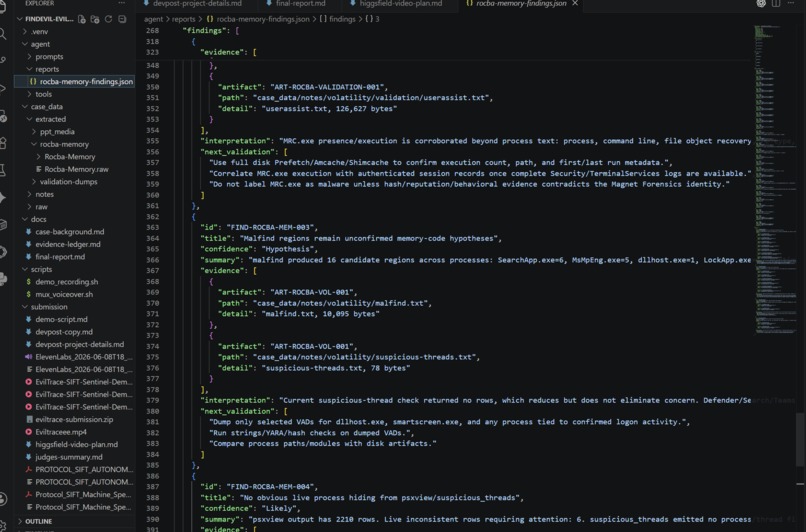Expand the ppt_media folder
The width and height of the screenshot is (806, 532).
click(x=75, y=132)
